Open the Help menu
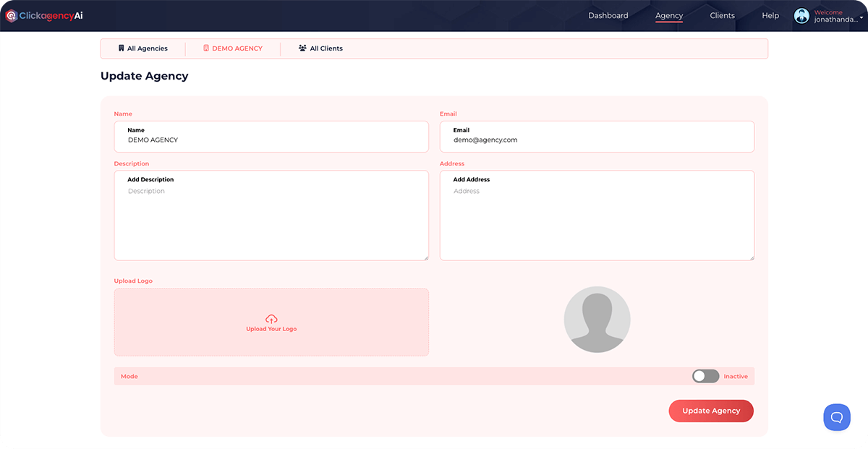 770,15
